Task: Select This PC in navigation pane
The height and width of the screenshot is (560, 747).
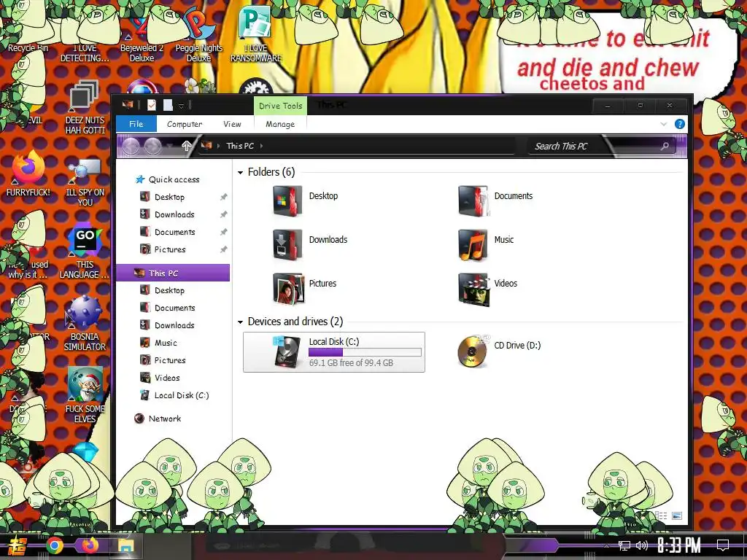Action: [x=173, y=273]
